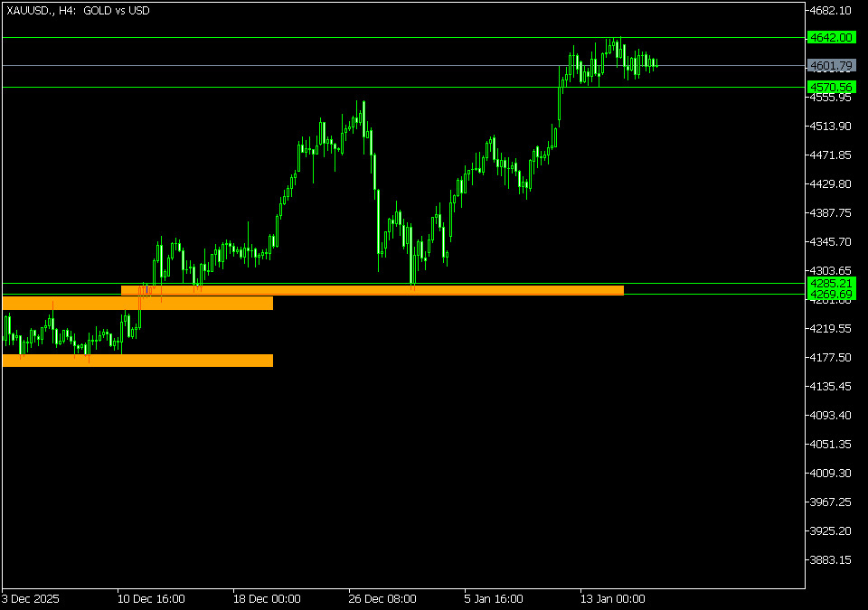Screen dimensions: 868x610
Task: Click the 4682.10 price scale value
Action: coord(832,11)
